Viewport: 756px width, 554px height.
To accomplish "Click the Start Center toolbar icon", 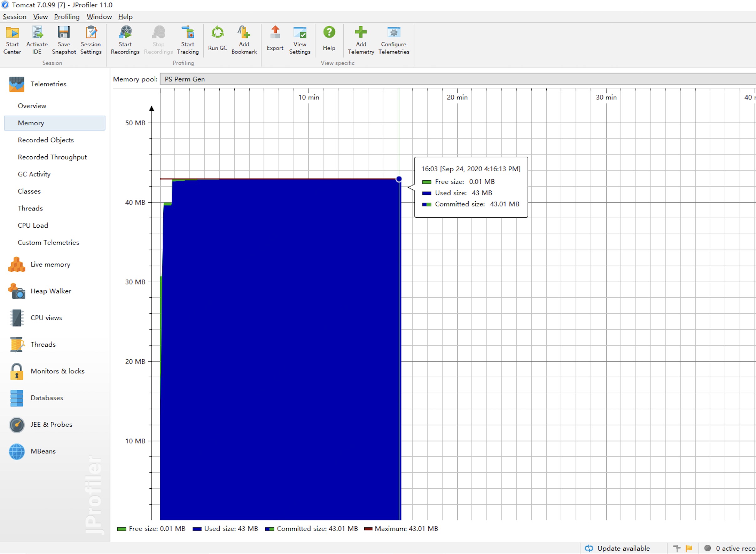I will coord(13,33).
